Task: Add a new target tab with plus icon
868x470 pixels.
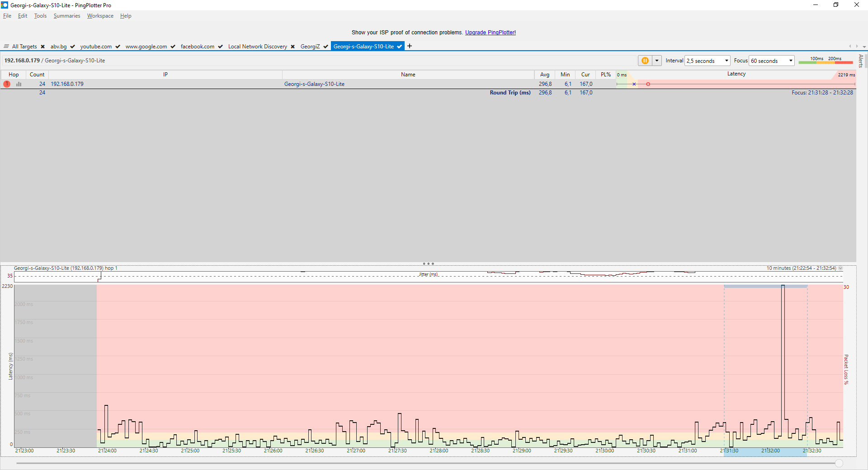Action: (x=410, y=46)
